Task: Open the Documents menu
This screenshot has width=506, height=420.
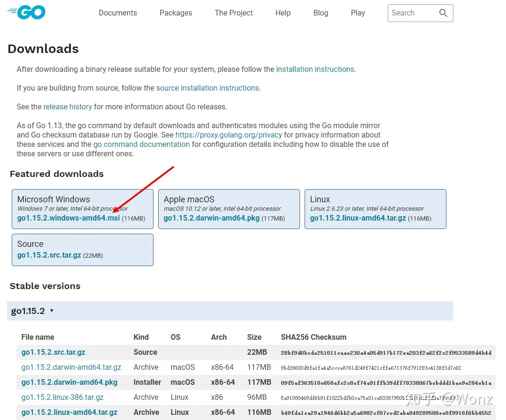Action: (x=118, y=13)
